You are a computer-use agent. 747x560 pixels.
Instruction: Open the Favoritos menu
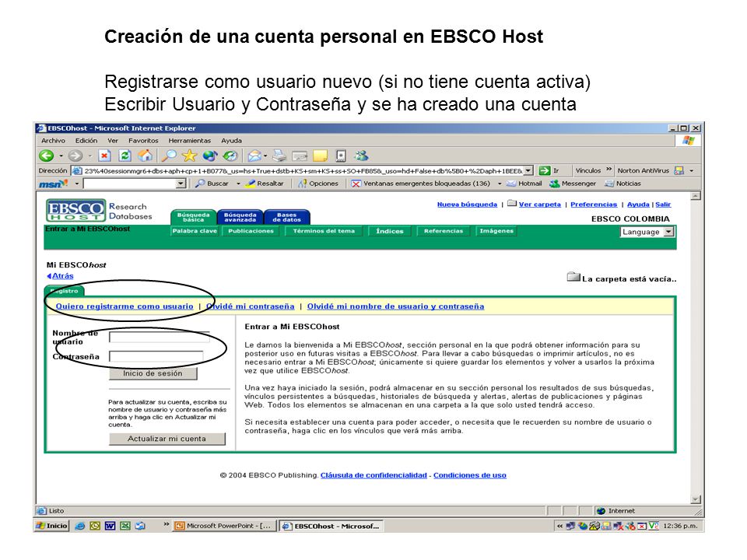143,141
